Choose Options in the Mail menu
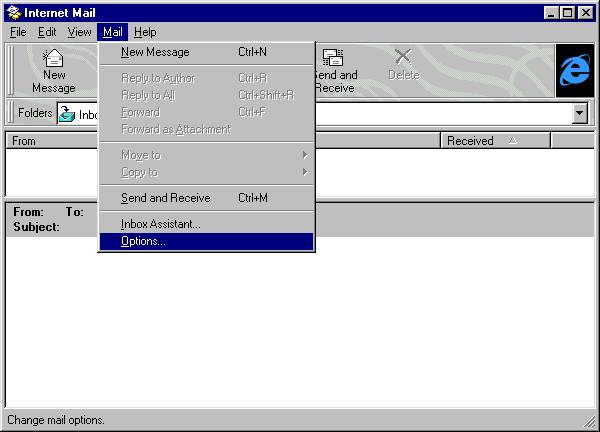This screenshot has width=600, height=432. pos(206,241)
